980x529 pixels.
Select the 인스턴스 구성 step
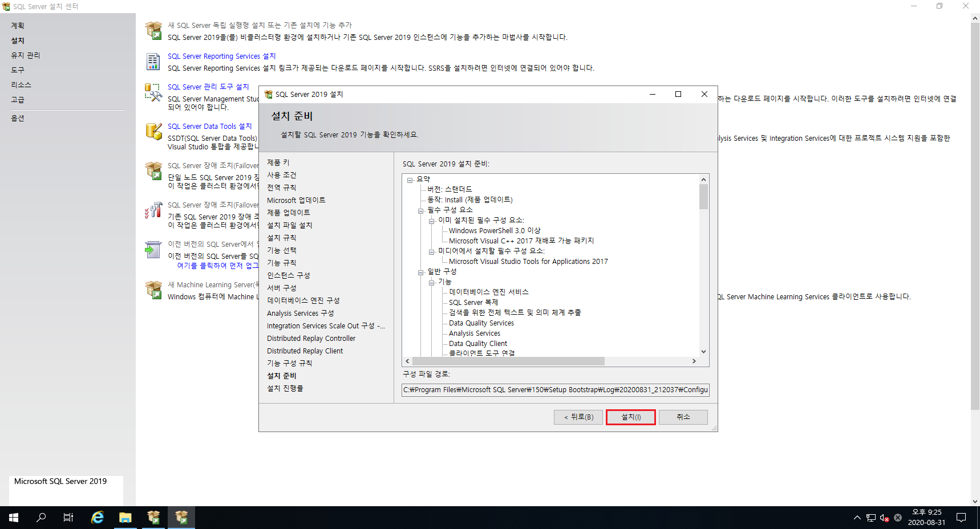tap(289, 275)
